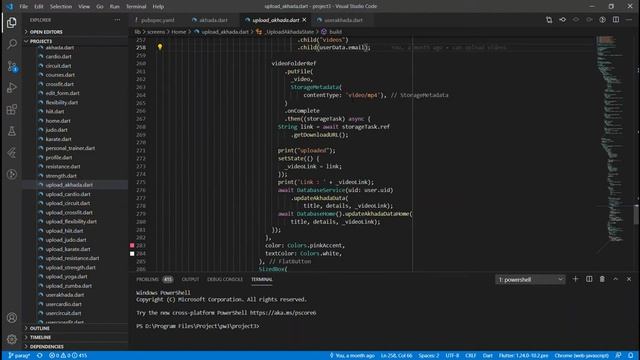
Task: Click the feedback icon in status bar
Action: point(618,356)
